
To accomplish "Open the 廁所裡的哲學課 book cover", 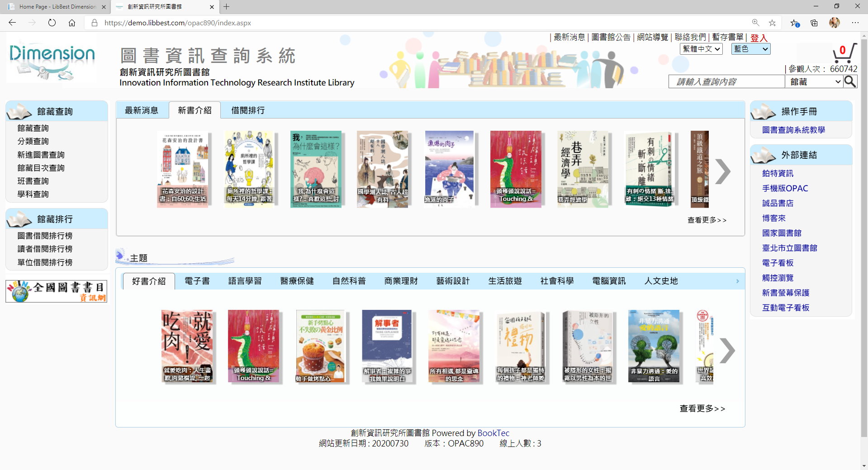I will point(249,169).
